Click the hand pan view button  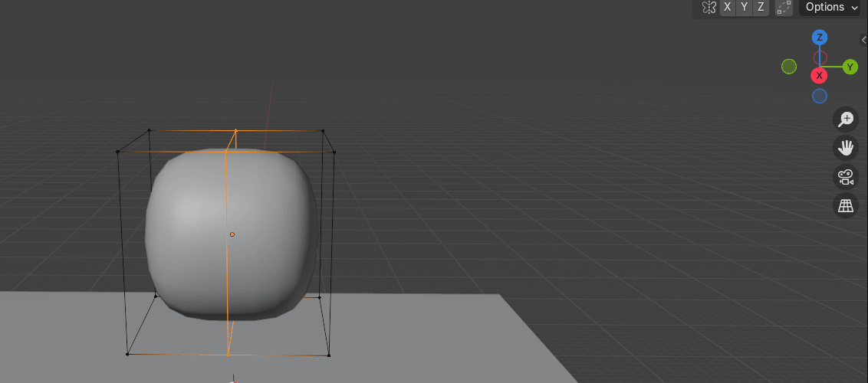coord(846,148)
